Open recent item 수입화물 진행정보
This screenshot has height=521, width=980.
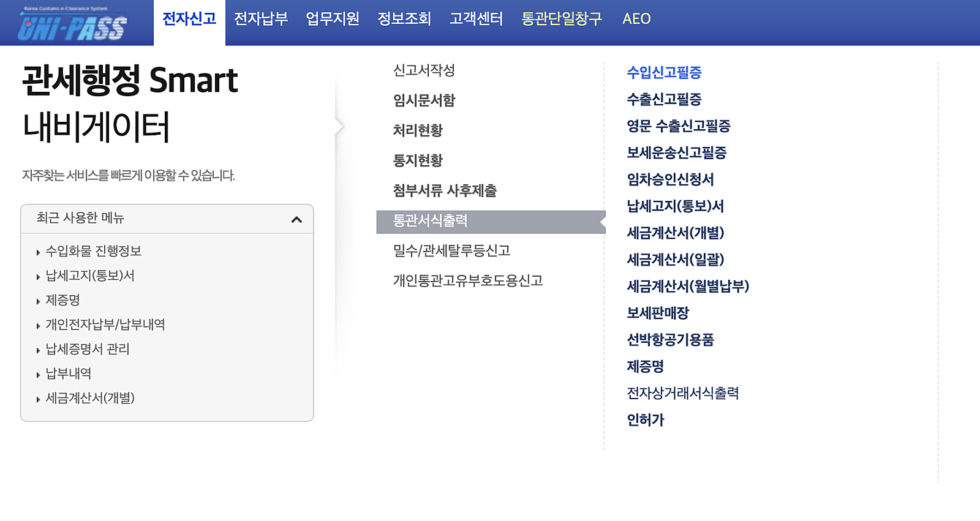93,251
